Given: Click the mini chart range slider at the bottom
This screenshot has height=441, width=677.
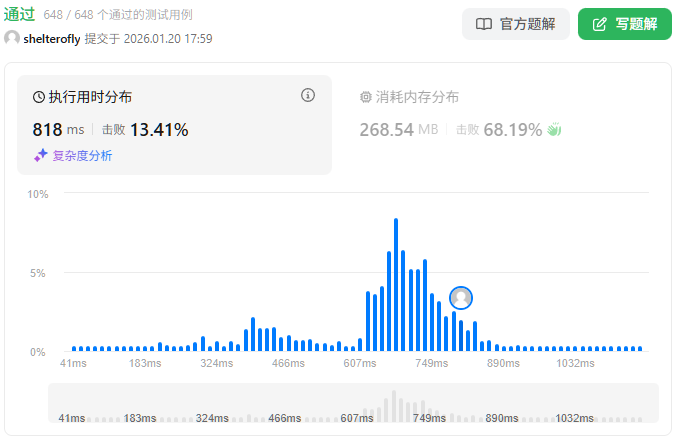Looking at the screenshot, I should 353,404.
